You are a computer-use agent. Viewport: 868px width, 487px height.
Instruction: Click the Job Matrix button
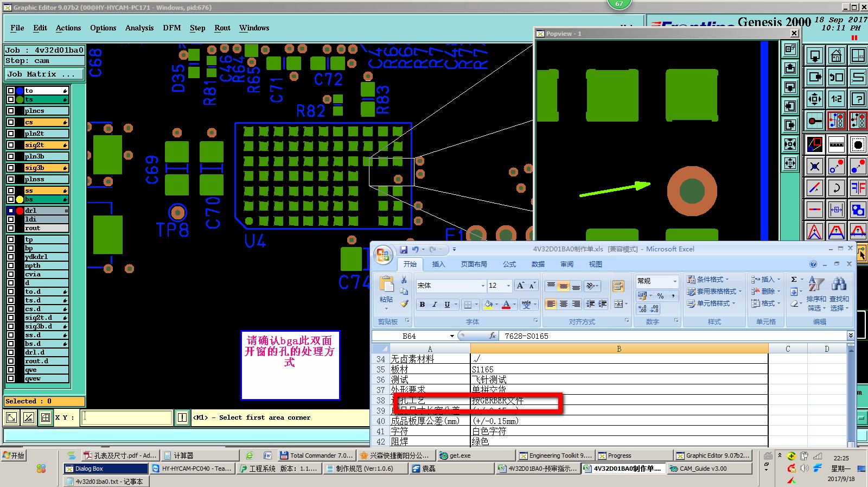pos(44,74)
